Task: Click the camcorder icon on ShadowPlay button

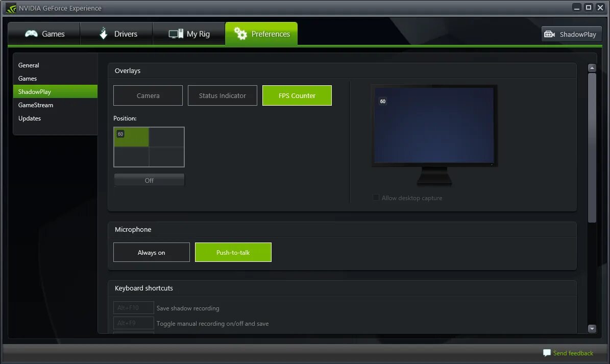Action: (x=549, y=34)
